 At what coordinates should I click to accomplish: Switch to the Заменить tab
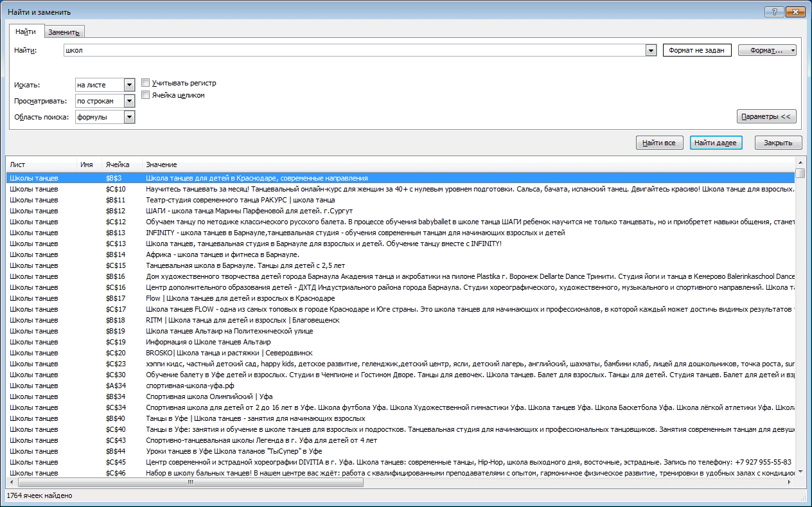64,32
